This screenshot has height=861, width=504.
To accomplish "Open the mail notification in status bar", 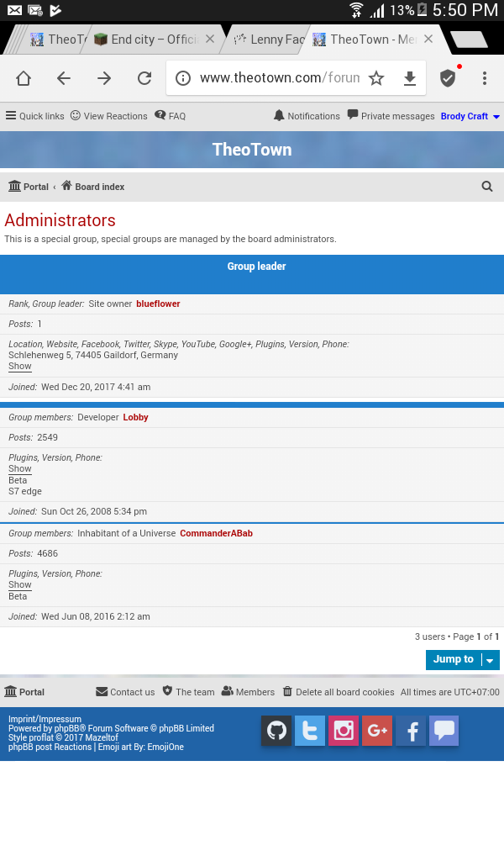I will point(14,10).
